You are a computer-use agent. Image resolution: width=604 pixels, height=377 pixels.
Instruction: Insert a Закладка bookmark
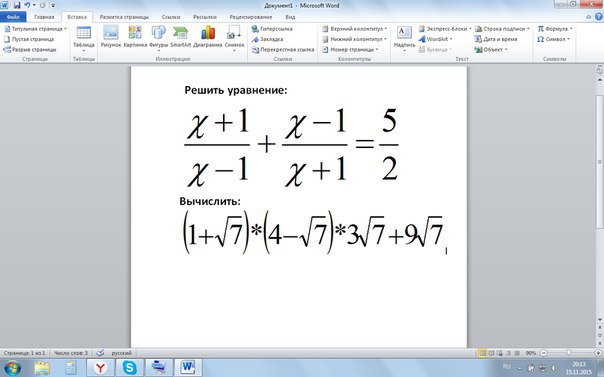coord(267,39)
